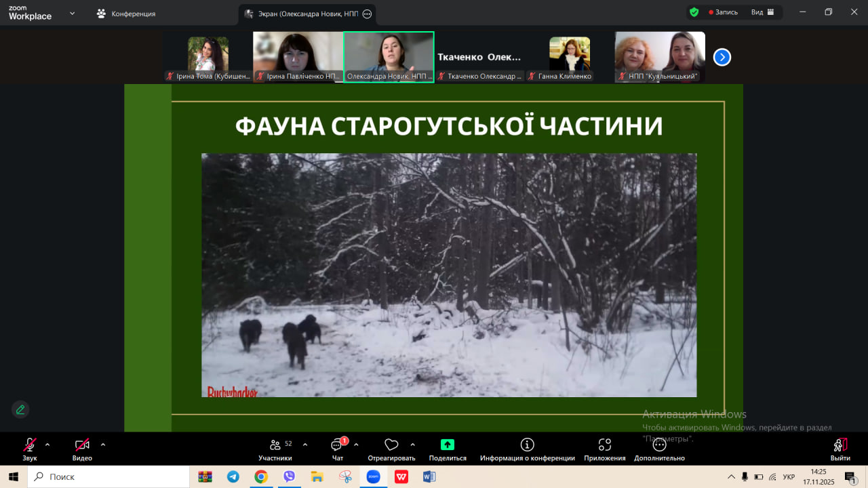The width and height of the screenshot is (868, 488).
Task: Select the Экран shared screen tab
Action: tap(302, 14)
